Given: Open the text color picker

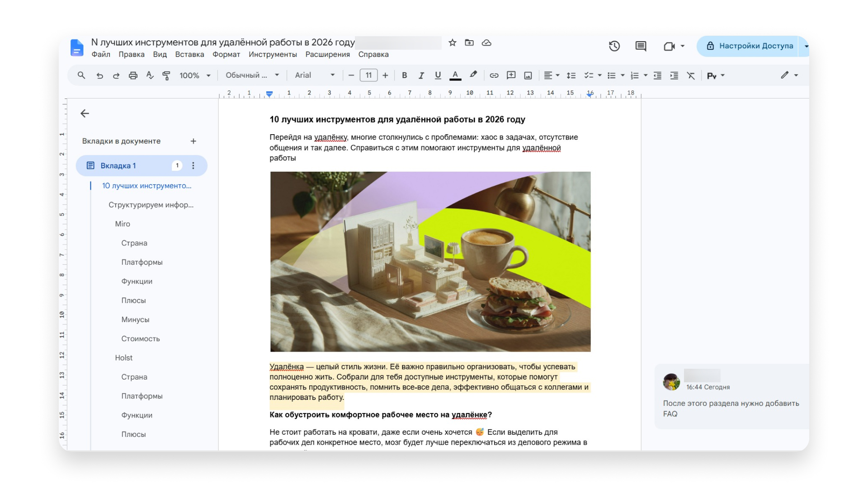Looking at the screenshot, I should 455,75.
